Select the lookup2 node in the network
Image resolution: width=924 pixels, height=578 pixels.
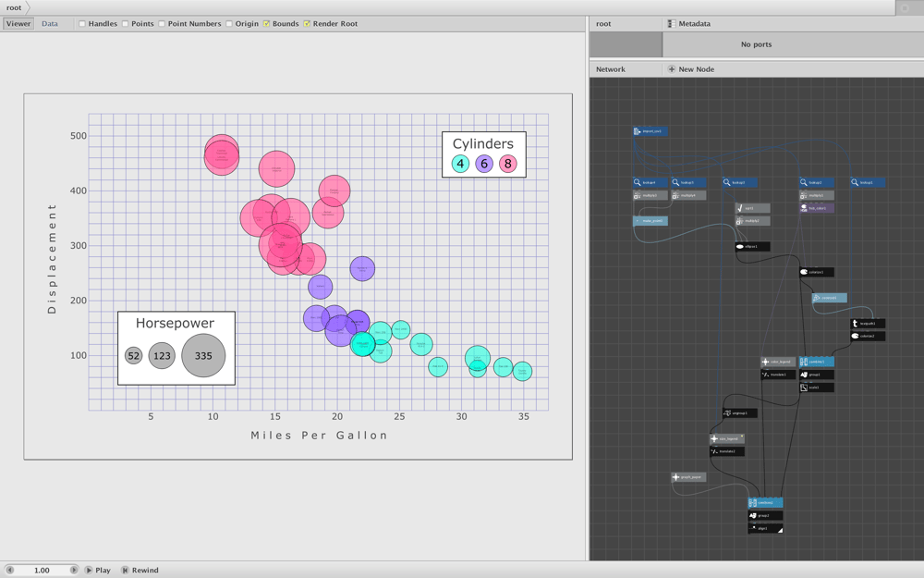click(x=816, y=183)
